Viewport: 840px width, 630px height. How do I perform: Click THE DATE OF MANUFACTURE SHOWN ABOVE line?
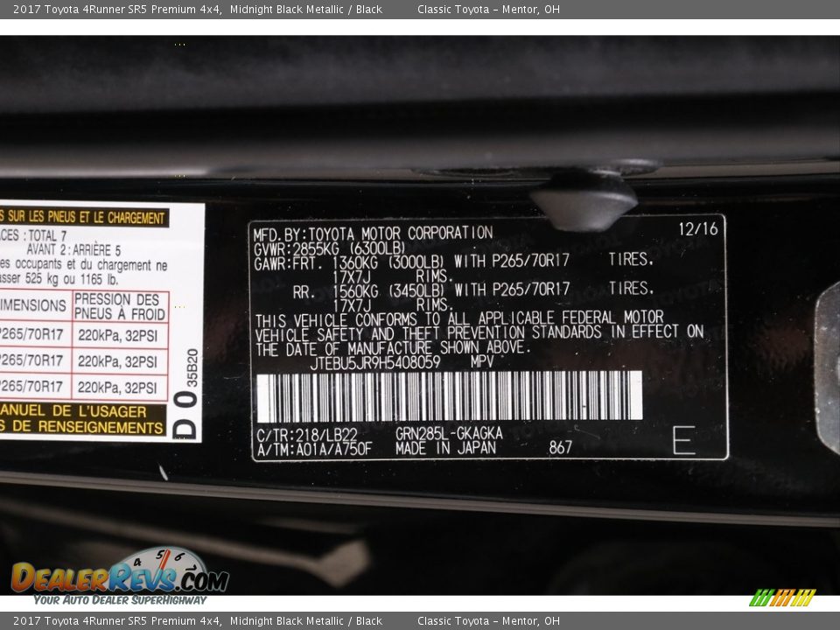(x=393, y=349)
